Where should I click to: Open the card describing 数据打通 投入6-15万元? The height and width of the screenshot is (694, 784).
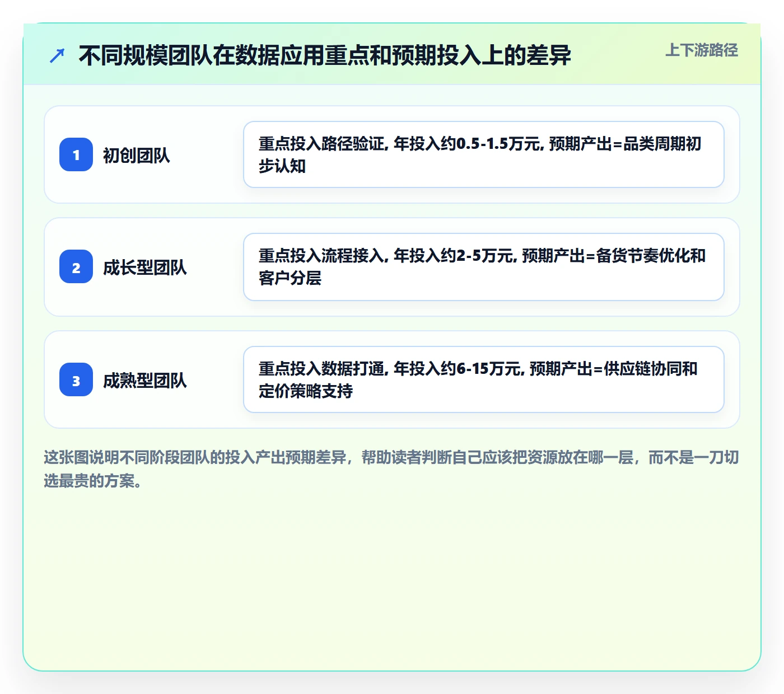click(484, 379)
